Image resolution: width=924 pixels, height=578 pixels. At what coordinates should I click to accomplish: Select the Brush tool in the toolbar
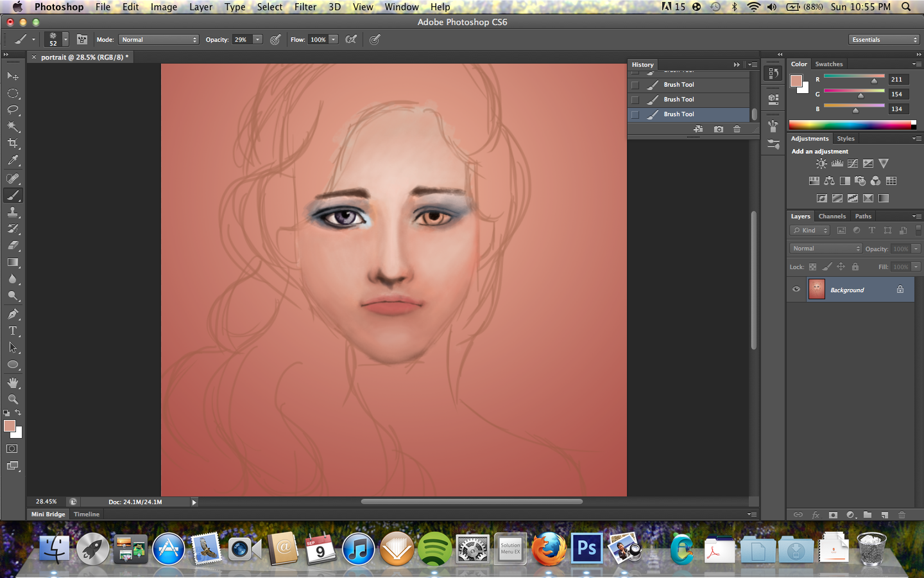point(12,195)
